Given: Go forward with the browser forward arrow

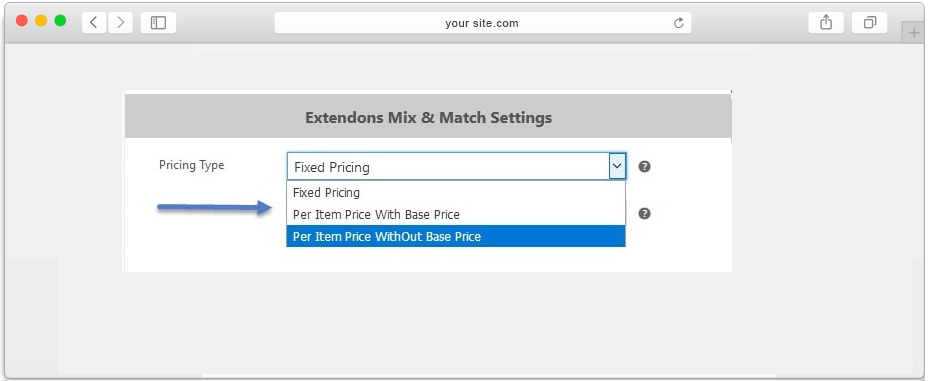Looking at the screenshot, I should click(120, 22).
